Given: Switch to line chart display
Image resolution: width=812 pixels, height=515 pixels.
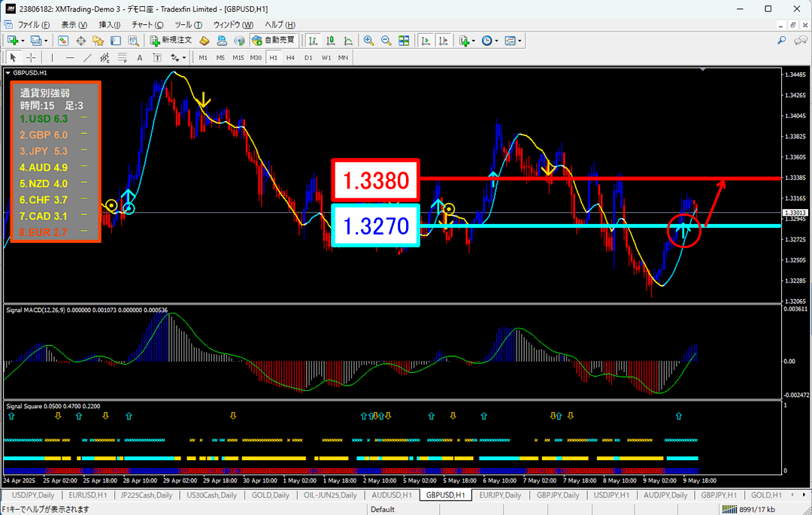Looking at the screenshot, I should coord(349,41).
